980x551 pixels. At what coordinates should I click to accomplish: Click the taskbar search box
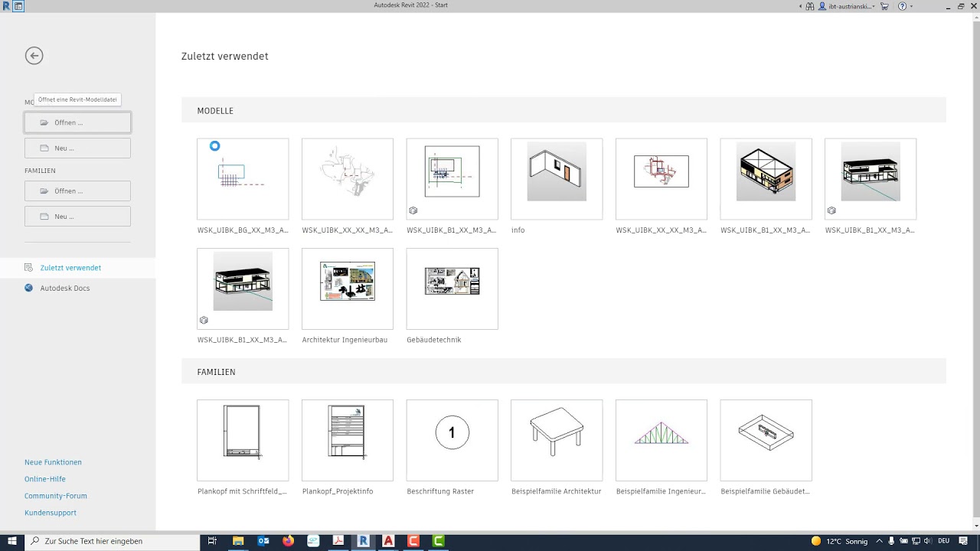click(112, 541)
